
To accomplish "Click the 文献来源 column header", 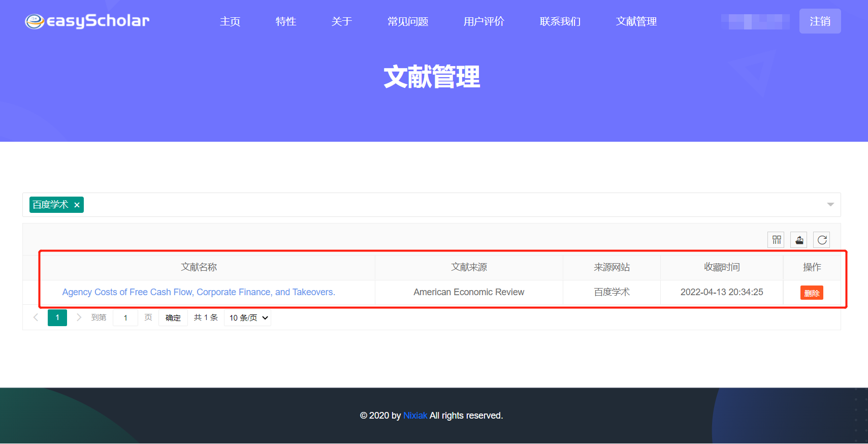I will pos(469,267).
